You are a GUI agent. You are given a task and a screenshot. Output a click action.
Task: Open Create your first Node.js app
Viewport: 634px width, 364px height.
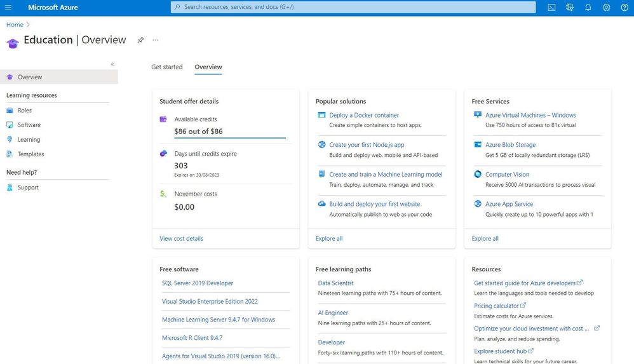coord(367,145)
